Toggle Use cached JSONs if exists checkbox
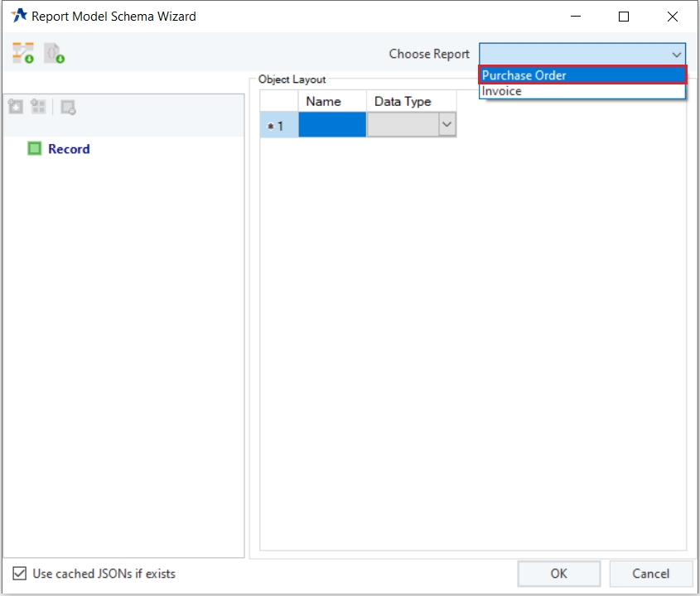 pos(20,574)
